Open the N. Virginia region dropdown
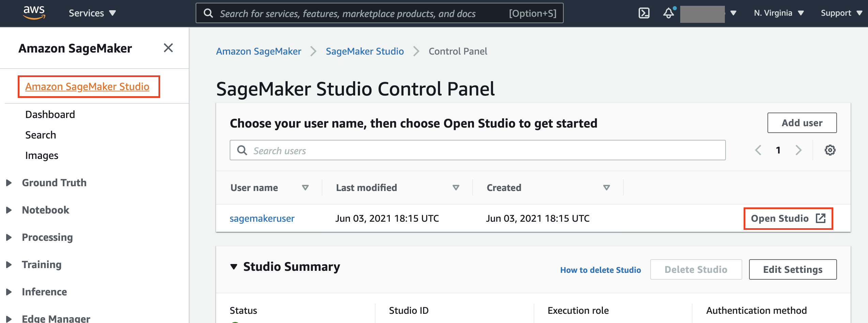Viewport: 868px width, 323px height. tap(778, 13)
